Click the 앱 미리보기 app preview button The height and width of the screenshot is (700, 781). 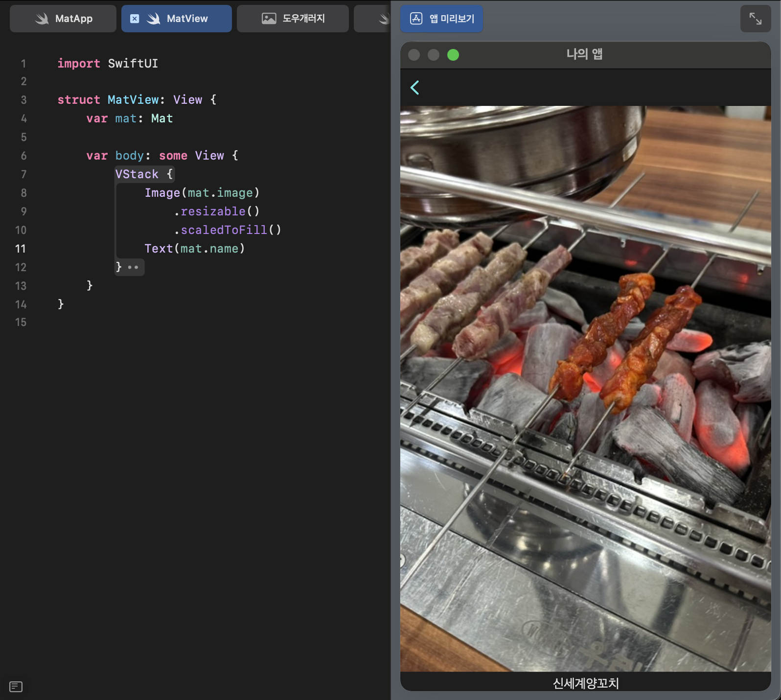coord(442,19)
